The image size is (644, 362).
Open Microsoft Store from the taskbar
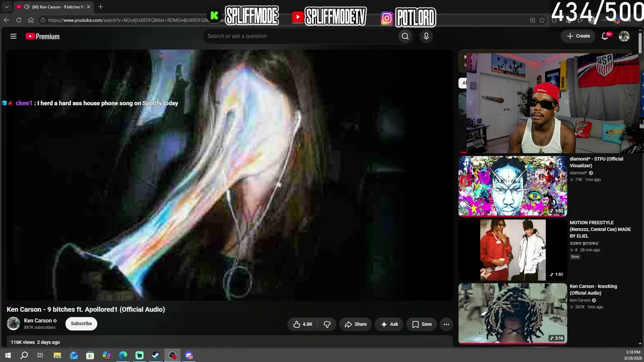click(x=90, y=355)
